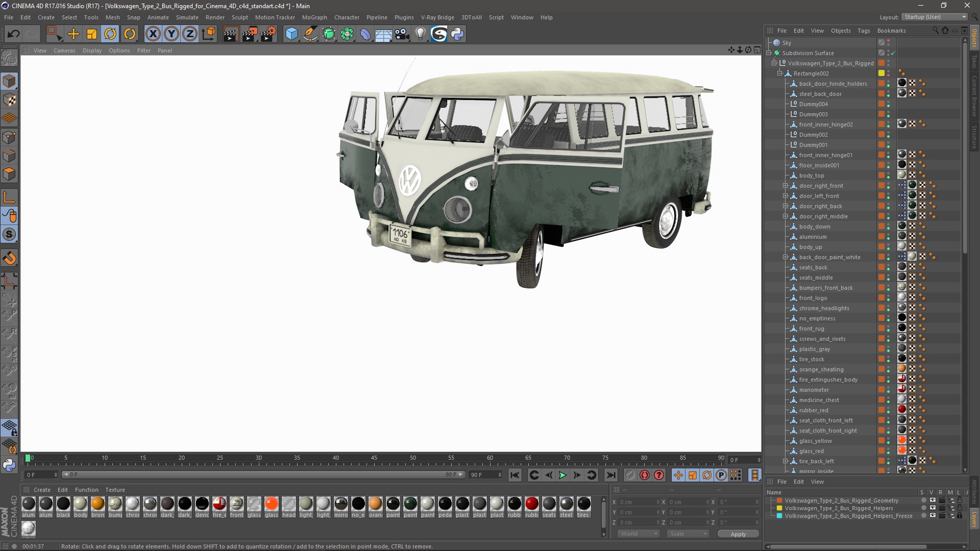Open the Layout dropdown Startup (User)
980x551 pixels.
coord(935,17)
